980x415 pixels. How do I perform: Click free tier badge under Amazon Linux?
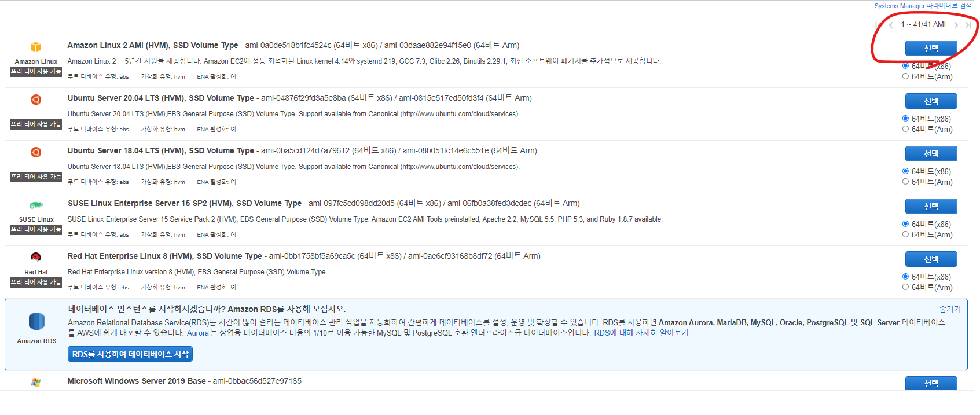(36, 71)
